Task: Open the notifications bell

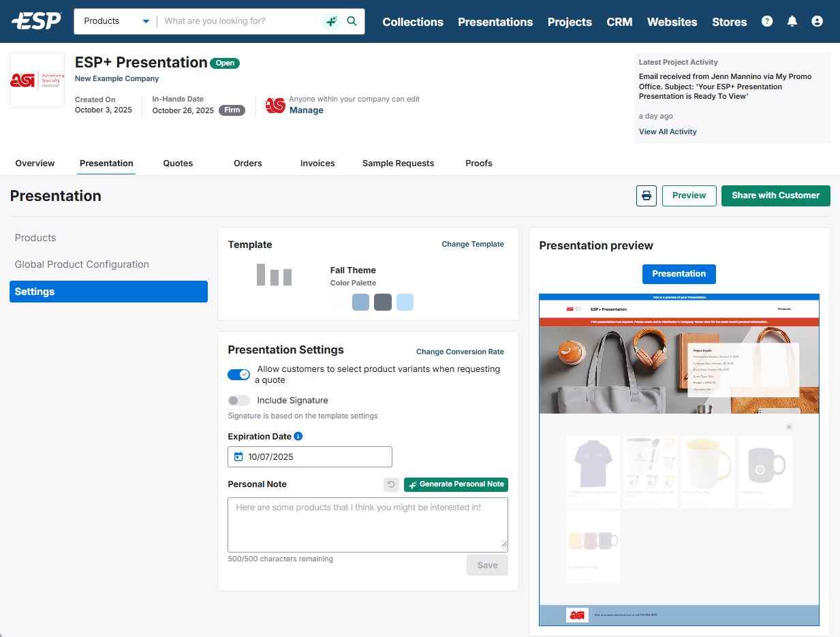Action: coord(792,21)
